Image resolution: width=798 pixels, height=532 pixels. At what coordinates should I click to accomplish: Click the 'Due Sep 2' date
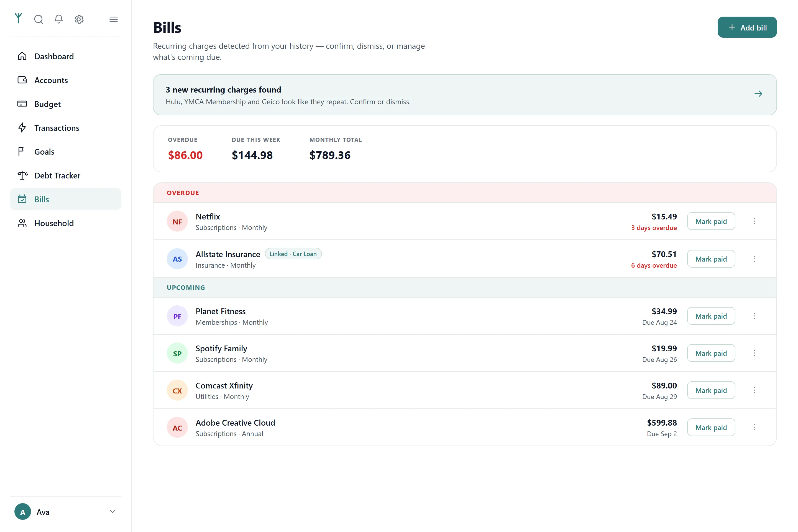click(662, 434)
